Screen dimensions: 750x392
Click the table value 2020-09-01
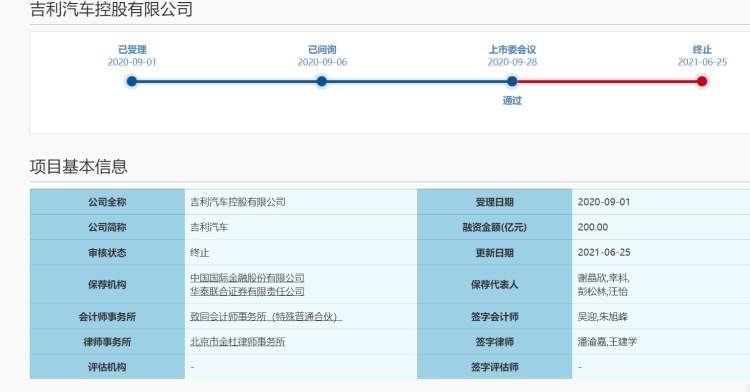604,202
